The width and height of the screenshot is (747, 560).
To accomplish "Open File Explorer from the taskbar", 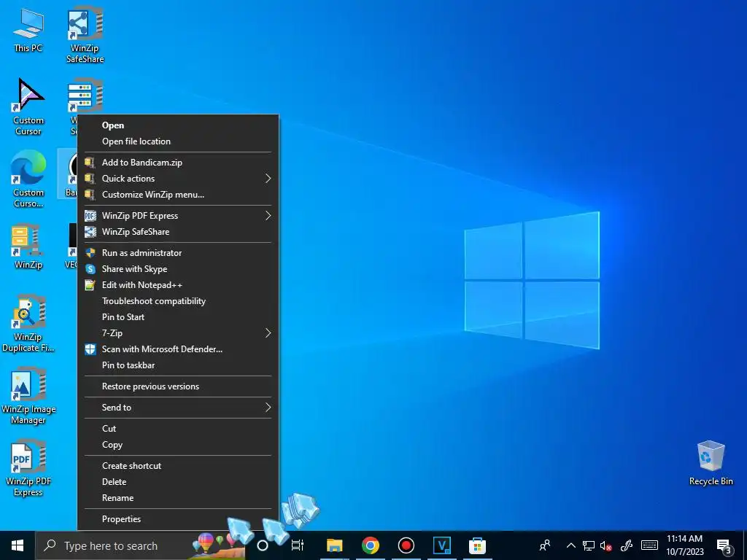I will point(334,545).
